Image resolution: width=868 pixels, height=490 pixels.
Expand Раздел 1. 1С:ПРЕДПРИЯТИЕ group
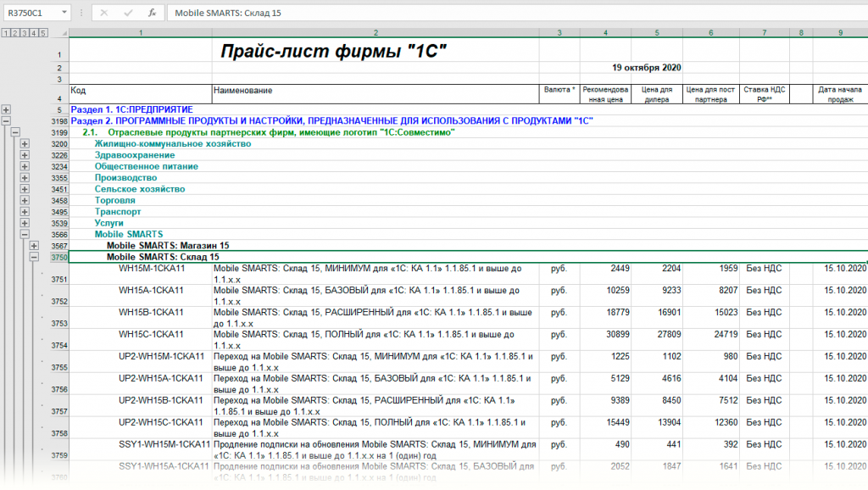coord(6,109)
